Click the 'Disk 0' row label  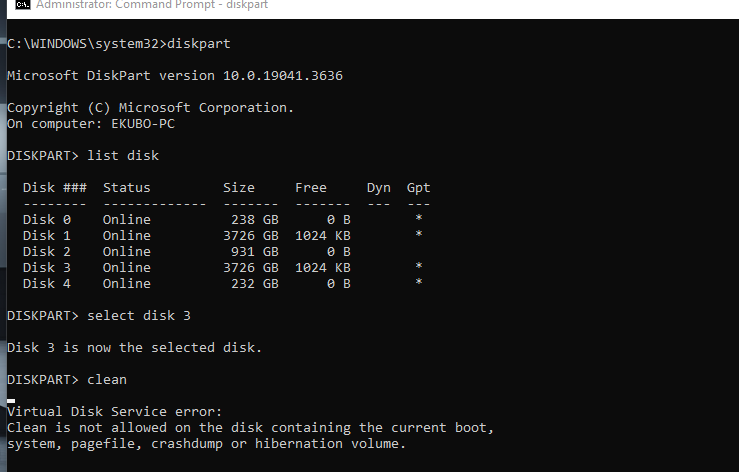pyautogui.click(x=47, y=220)
